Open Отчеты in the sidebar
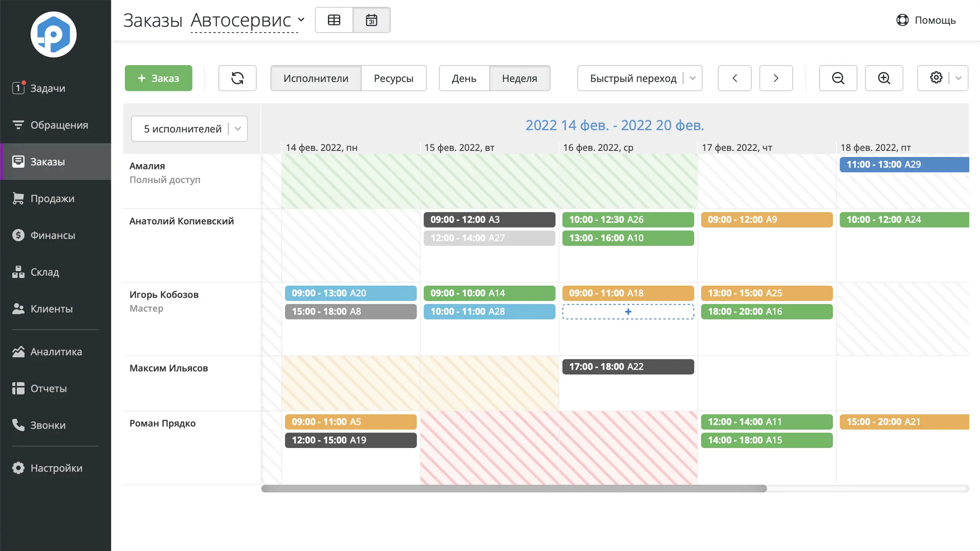The image size is (980, 551). tap(56, 388)
